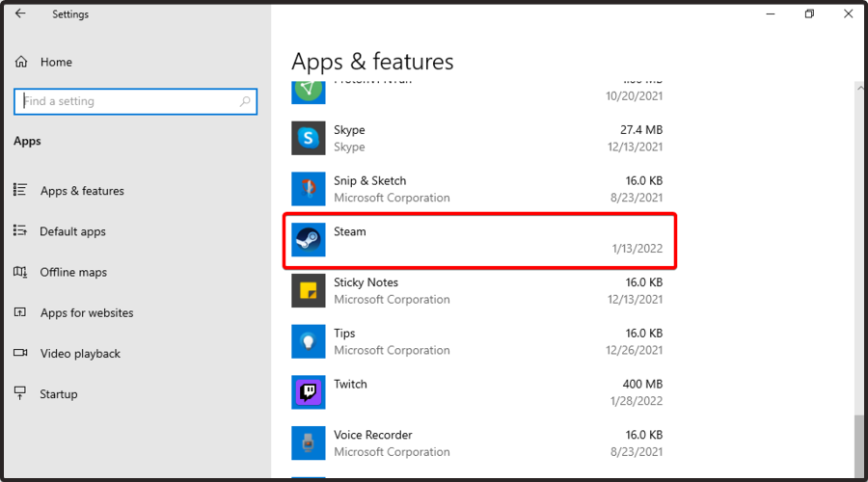Select the Snip & Sketch app icon
This screenshot has height=482, width=868.
309,189
